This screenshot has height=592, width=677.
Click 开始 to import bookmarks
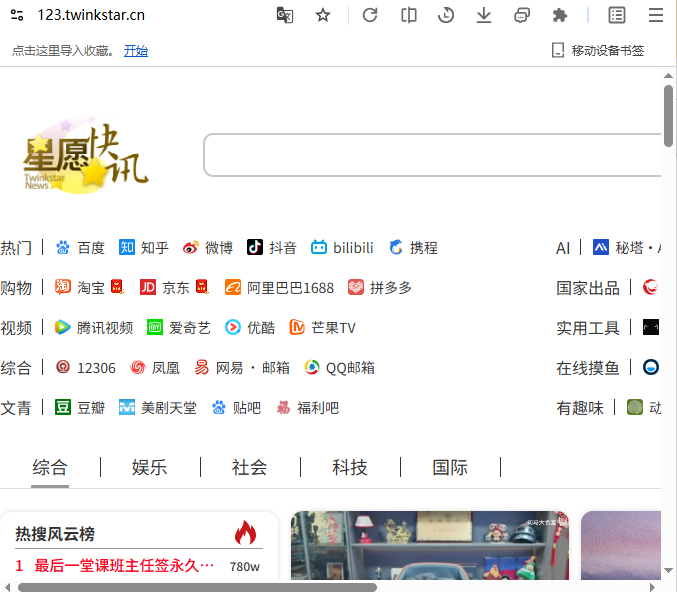tap(136, 51)
